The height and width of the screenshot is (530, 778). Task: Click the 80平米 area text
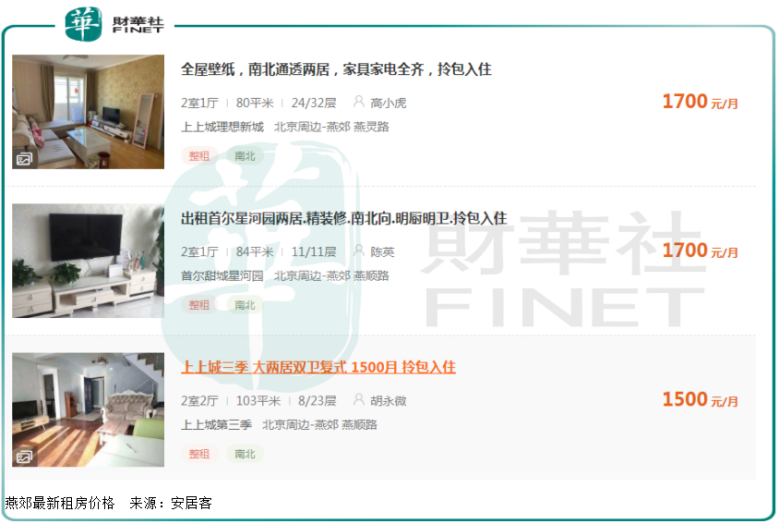255,103
